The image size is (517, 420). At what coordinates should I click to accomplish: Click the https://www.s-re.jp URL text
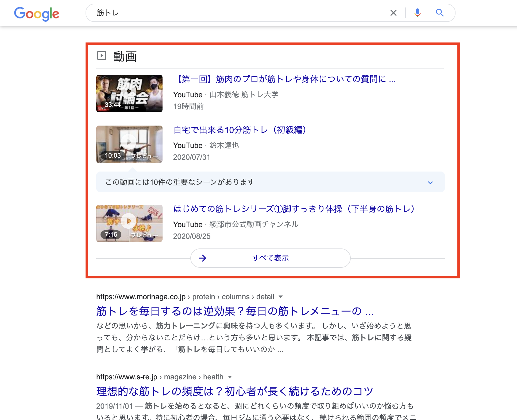127,377
